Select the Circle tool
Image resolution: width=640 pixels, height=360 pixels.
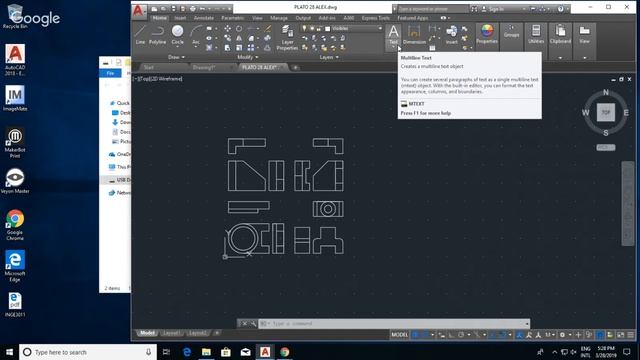click(x=178, y=35)
